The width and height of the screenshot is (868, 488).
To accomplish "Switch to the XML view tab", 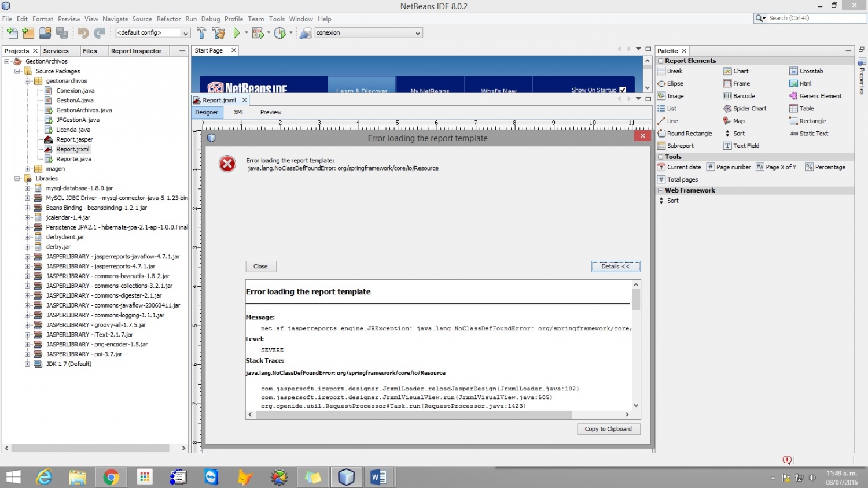I will pos(239,112).
